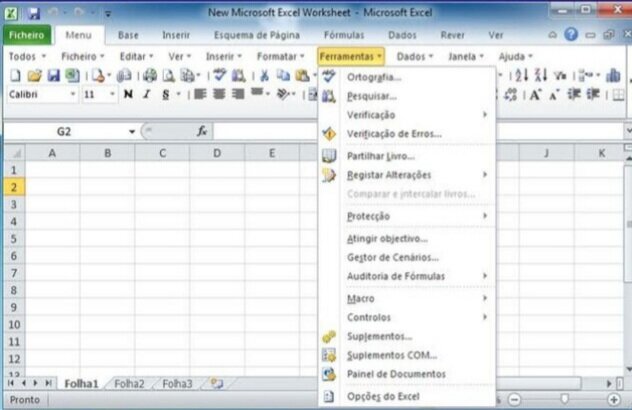Choose Partilhar Livro... menu item
Screen dimensions: 632x410
point(407,156)
